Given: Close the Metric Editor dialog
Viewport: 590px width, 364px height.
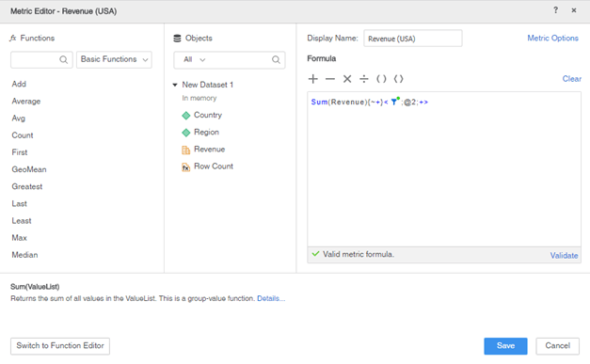Looking at the screenshot, I should coord(574,10).
